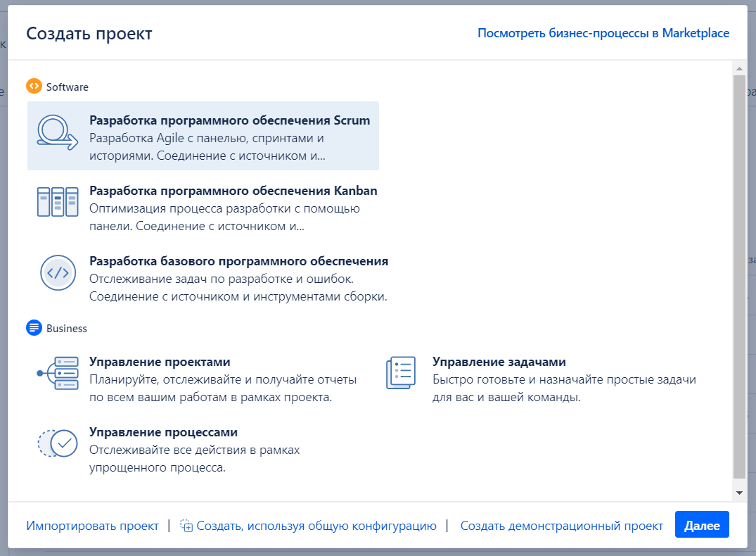Click the scrollbar up arrow
This screenshot has width=756, height=556.
(x=739, y=68)
